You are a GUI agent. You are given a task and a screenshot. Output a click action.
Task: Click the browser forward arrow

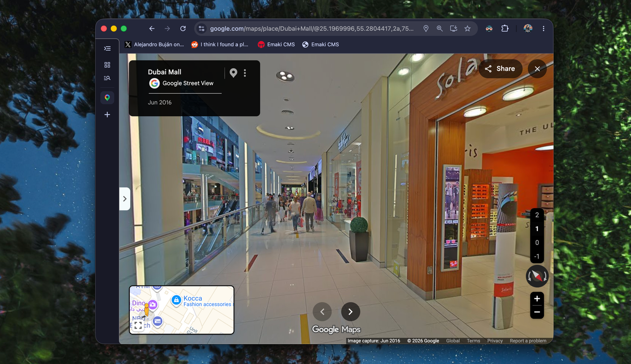pyautogui.click(x=167, y=28)
